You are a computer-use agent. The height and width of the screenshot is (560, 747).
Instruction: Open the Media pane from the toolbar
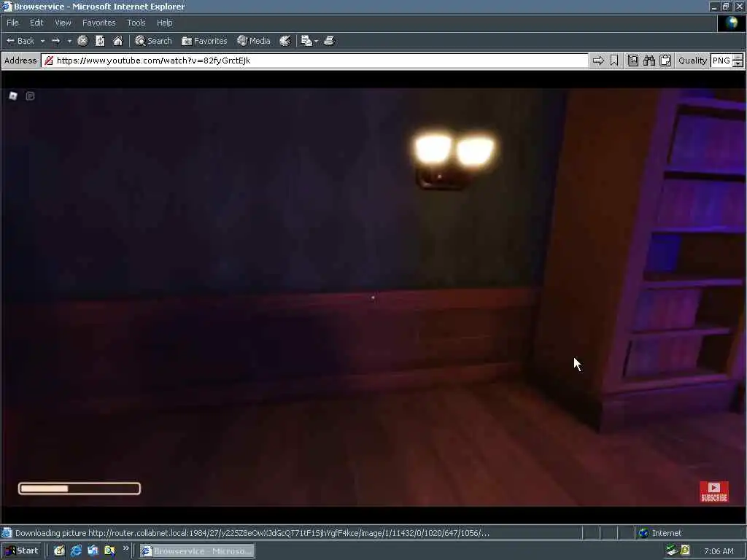[254, 41]
